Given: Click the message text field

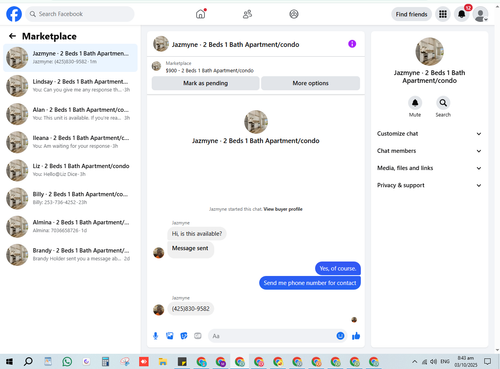Looking at the screenshot, I should [x=272, y=336].
